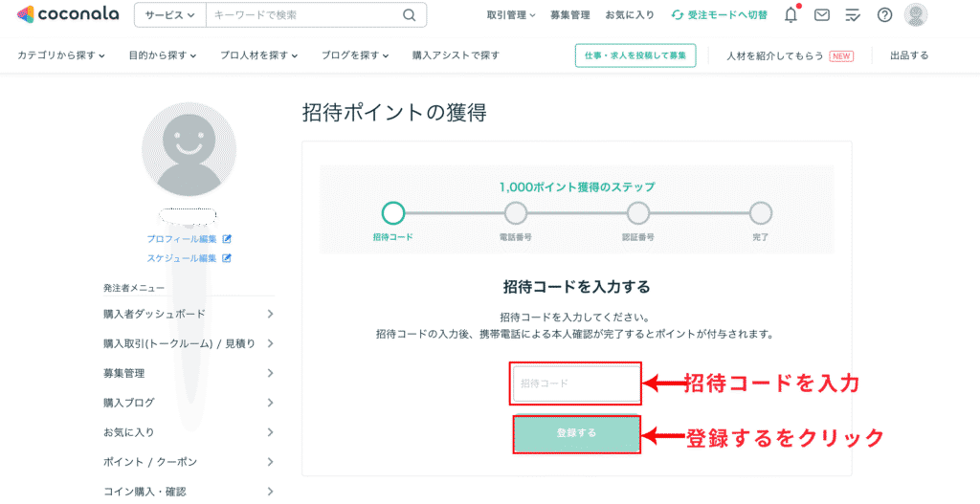Expand the 取引管理 dropdown menu
This screenshot has height=504, width=980.
(511, 15)
